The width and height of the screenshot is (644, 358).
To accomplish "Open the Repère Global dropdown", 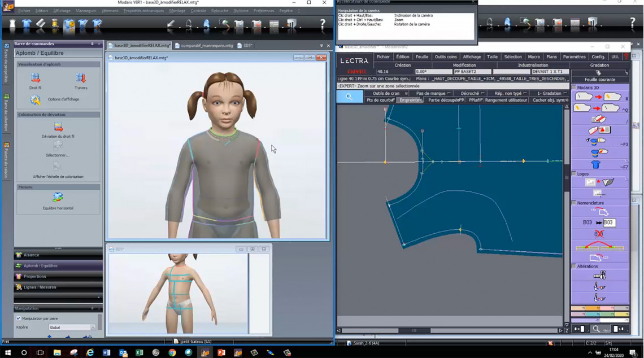I will click(72, 328).
